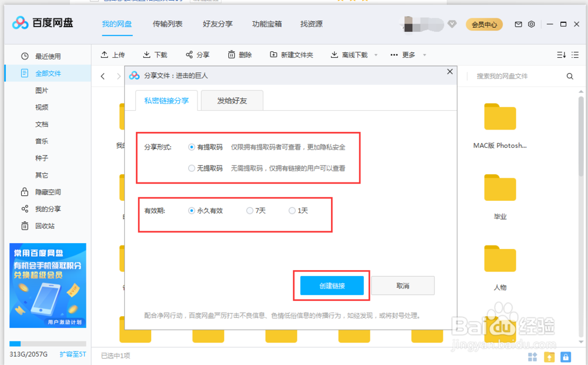Click the blue lock icon in status bar

pos(566,357)
